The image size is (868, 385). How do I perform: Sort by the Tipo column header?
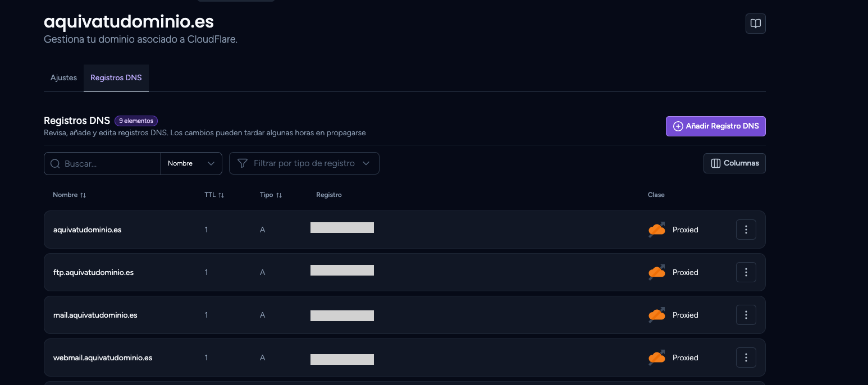(271, 195)
